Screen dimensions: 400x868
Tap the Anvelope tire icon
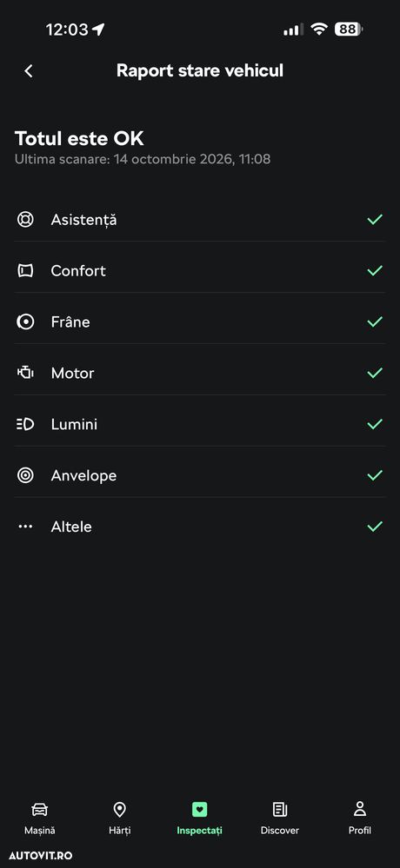click(x=25, y=475)
